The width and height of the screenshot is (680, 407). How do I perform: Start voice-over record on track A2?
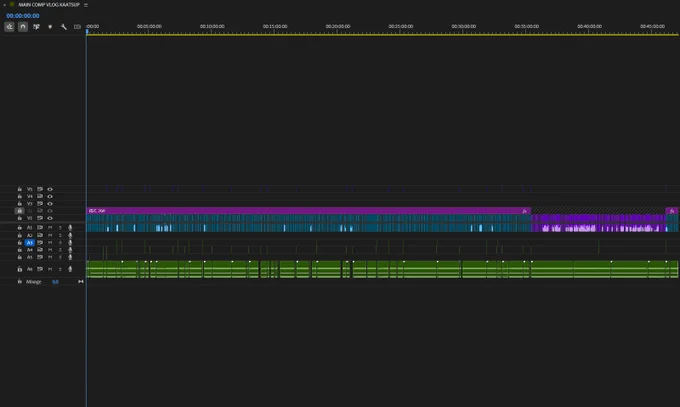pos(70,235)
